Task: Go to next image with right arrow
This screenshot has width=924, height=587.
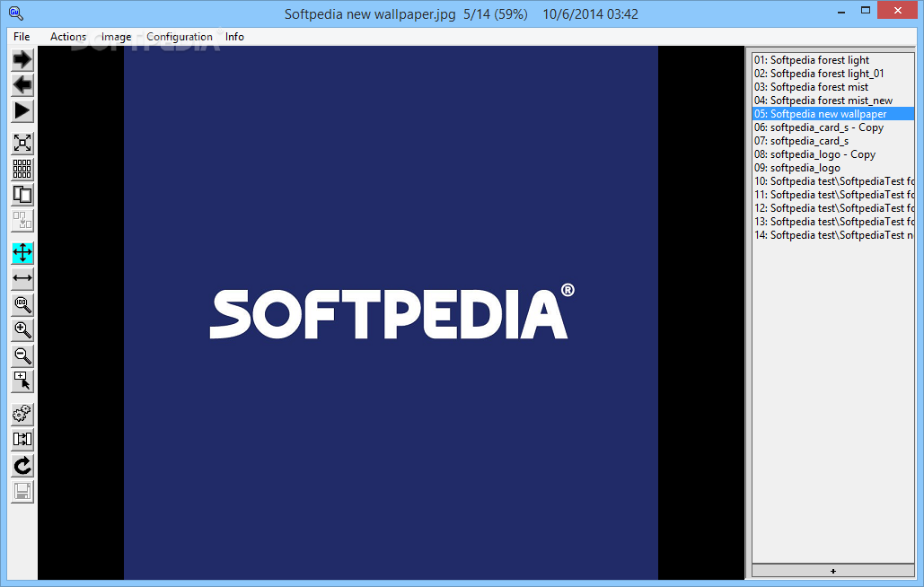Action: point(22,59)
